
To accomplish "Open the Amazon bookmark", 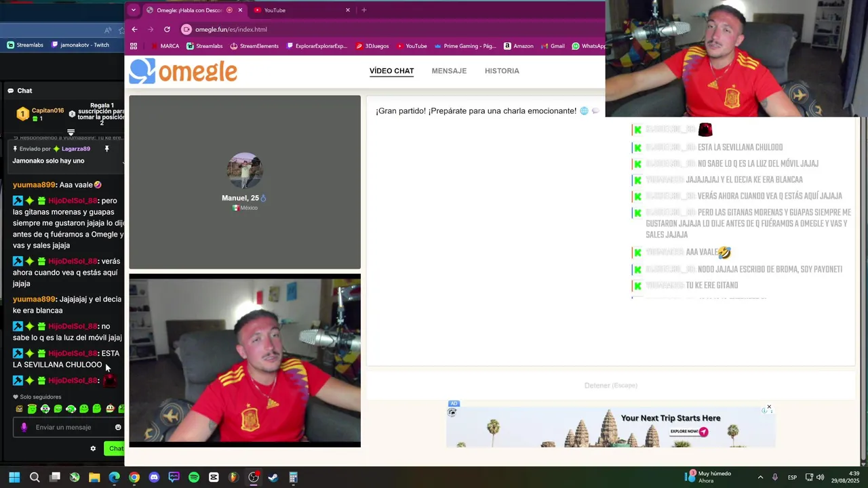I will click(518, 46).
